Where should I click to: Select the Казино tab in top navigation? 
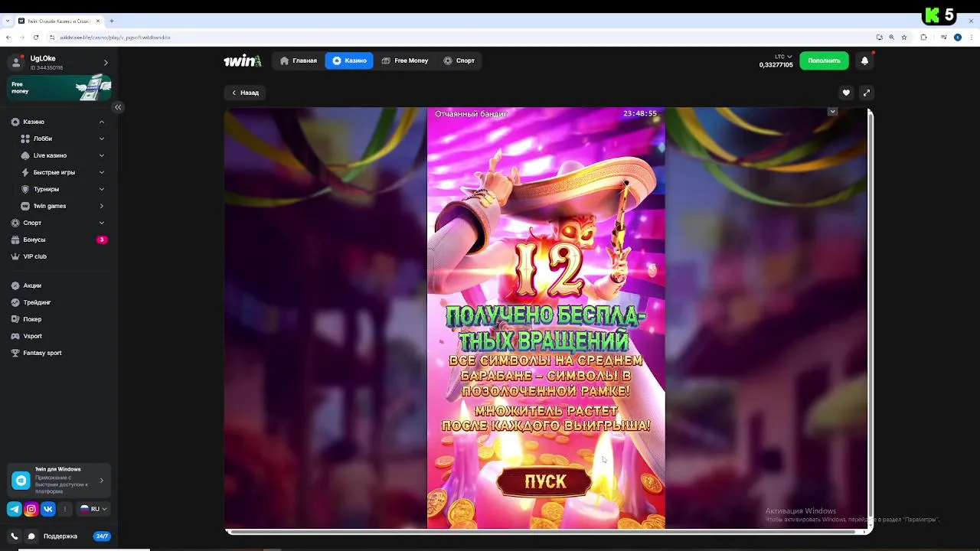click(x=349, y=60)
